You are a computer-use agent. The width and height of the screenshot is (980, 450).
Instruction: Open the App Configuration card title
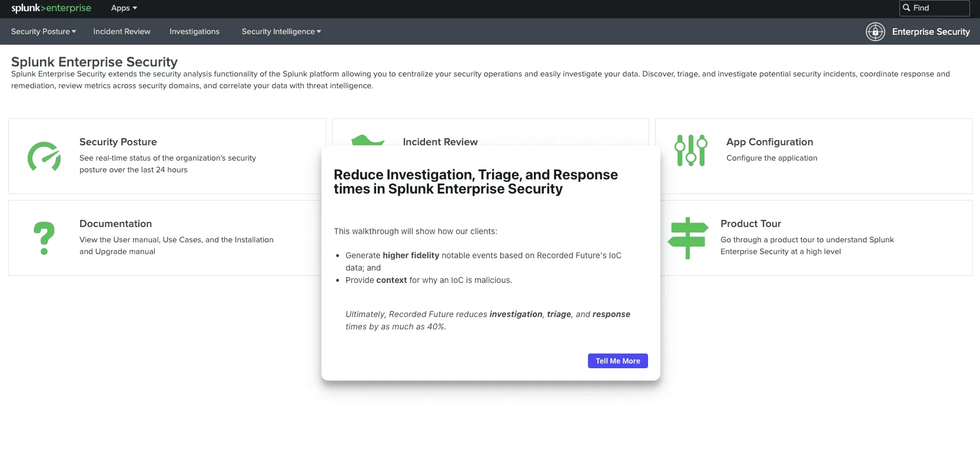pyautogui.click(x=770, y=142)
